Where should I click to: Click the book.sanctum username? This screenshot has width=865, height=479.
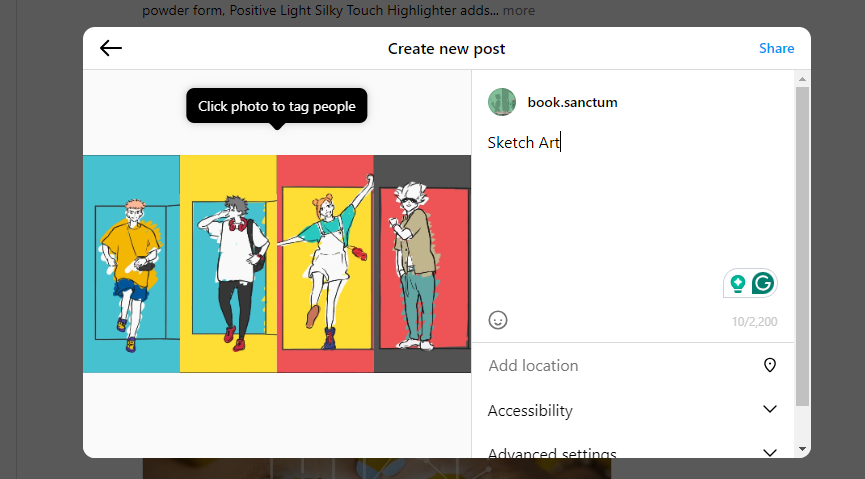573,102
